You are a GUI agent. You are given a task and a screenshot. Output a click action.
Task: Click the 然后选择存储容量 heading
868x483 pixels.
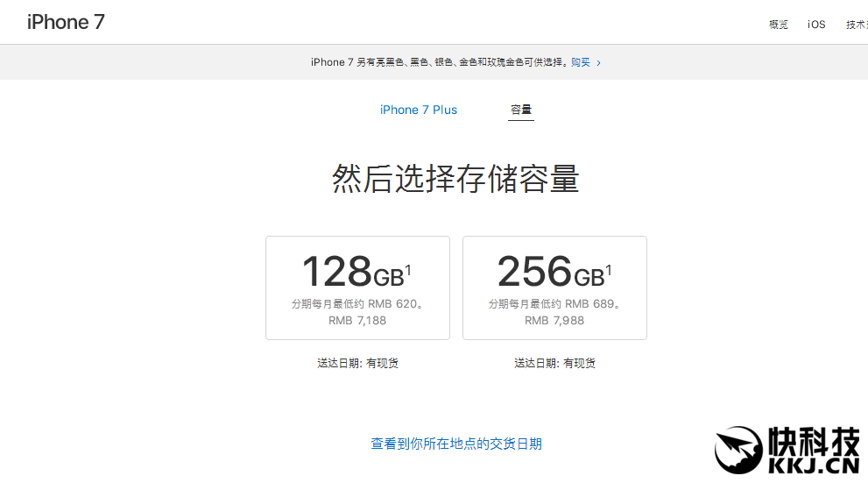coord(455,179)
